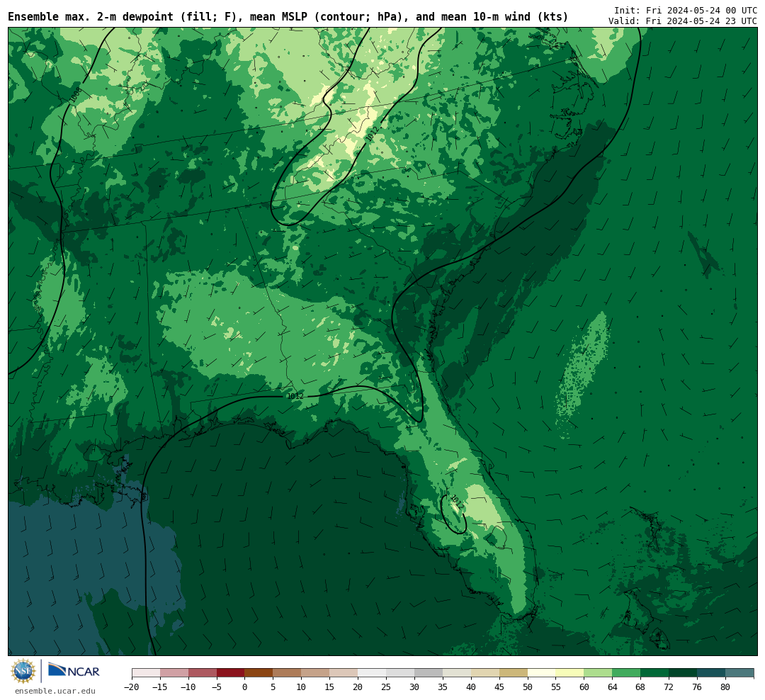Click the 40 to 45 colorbar swatch
The image size is (765, 700).
click(485, 672)
